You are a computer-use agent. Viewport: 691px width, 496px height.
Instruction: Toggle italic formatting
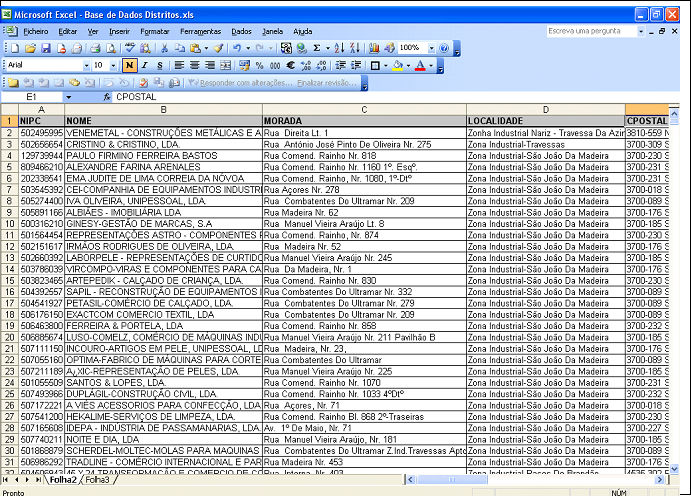(x=145, y=65)
